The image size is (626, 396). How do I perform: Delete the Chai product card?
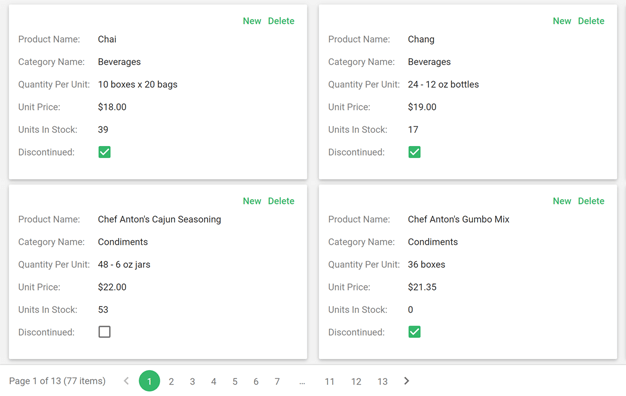coord(281,21)
